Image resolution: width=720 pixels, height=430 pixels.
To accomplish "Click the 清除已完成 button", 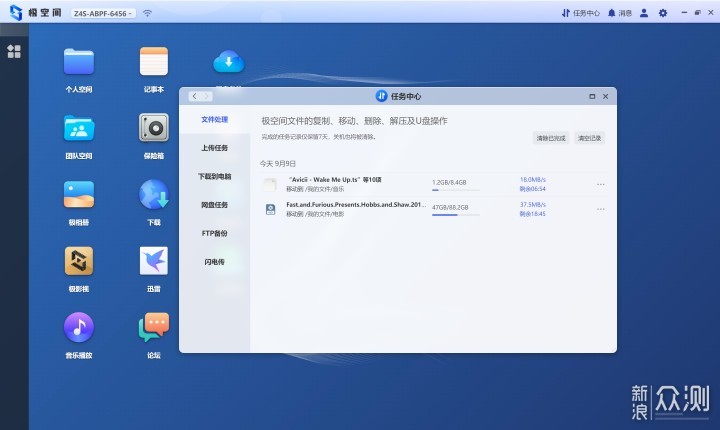I will pos(551,138).
